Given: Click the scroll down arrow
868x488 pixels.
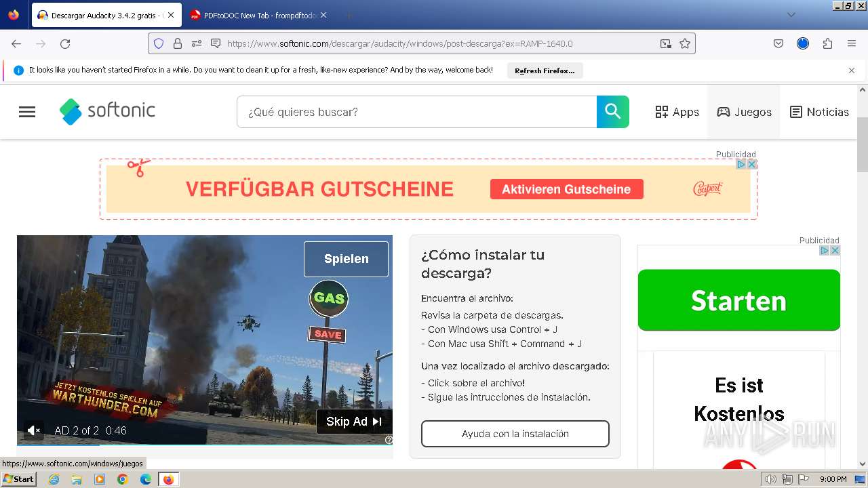Looking at the screenshot, I should click(x=863, y=464).
